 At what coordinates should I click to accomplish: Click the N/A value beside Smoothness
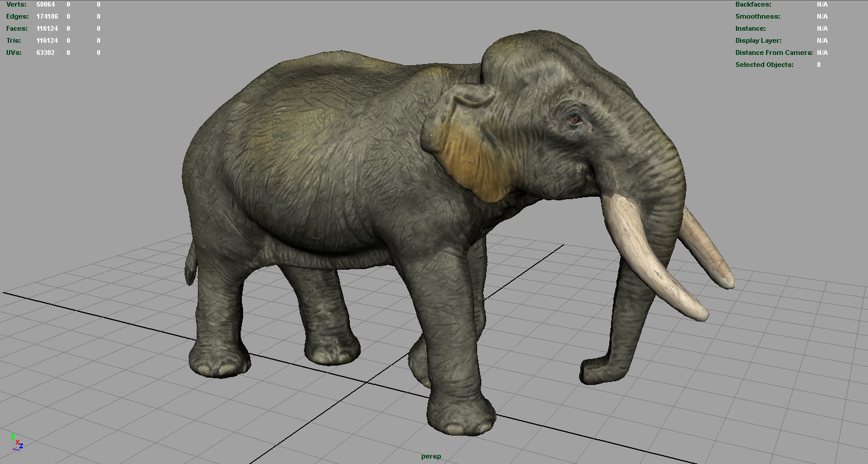822,16
